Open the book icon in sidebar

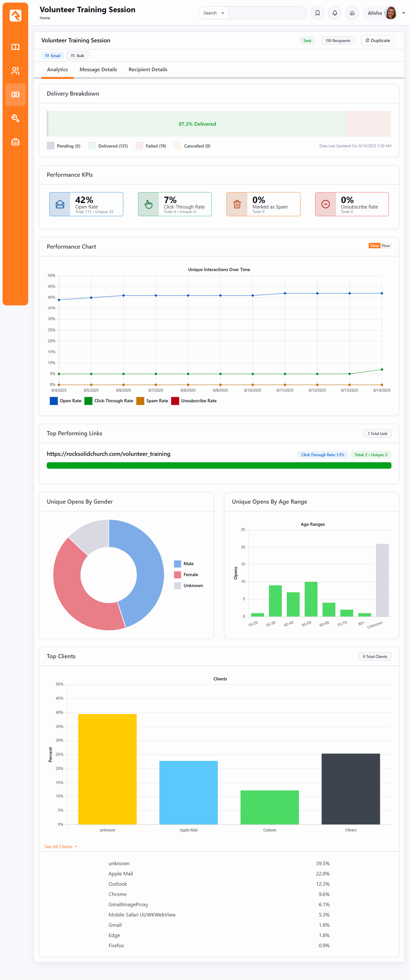[15, 47]
